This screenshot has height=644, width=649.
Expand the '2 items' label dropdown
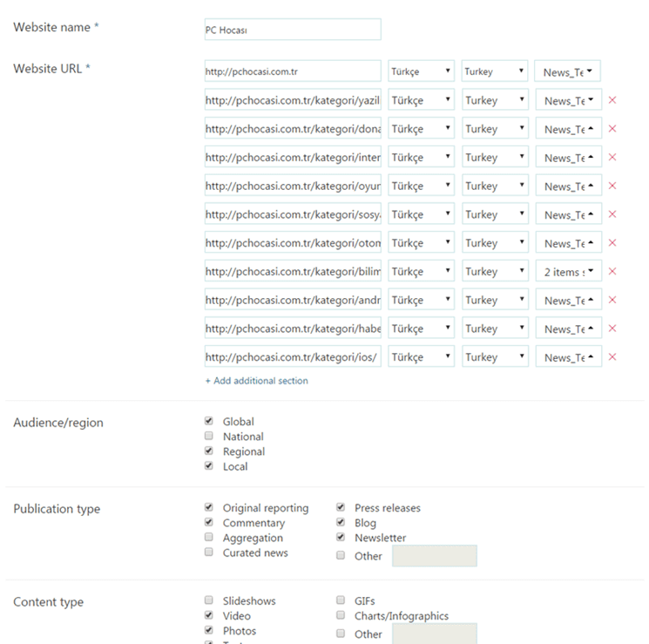tap(568, 272)
